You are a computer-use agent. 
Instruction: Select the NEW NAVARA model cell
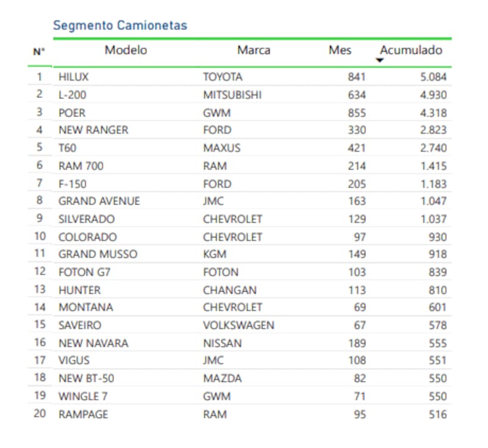(x=93, y=344)
